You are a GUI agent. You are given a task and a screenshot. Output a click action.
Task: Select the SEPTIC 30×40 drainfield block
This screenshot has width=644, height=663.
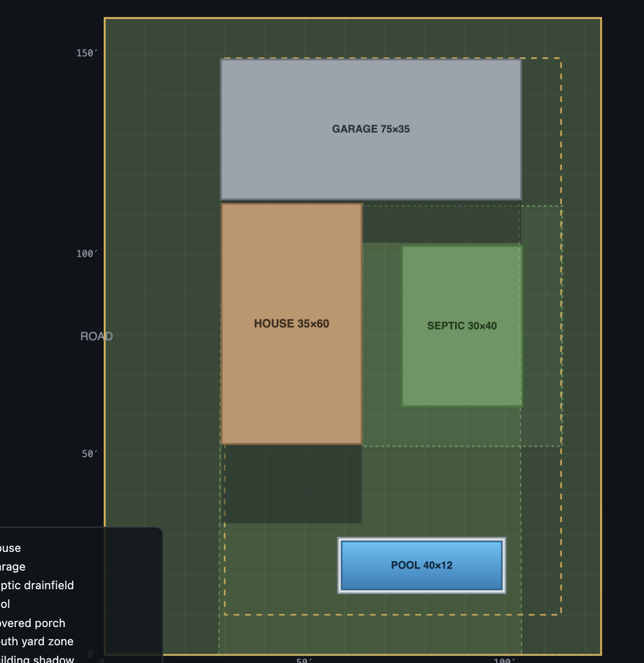(462, 326)
